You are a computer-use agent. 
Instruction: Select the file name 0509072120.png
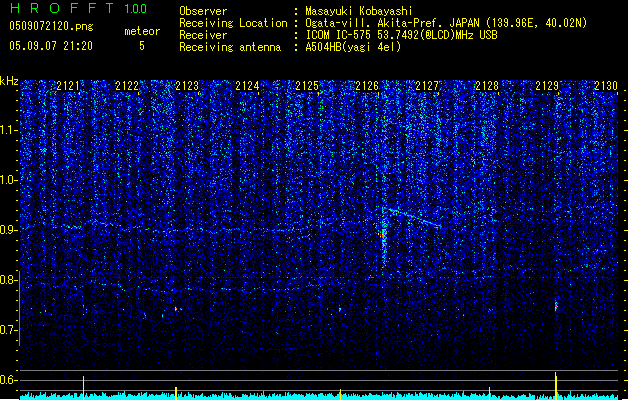(x=51, y=26)
